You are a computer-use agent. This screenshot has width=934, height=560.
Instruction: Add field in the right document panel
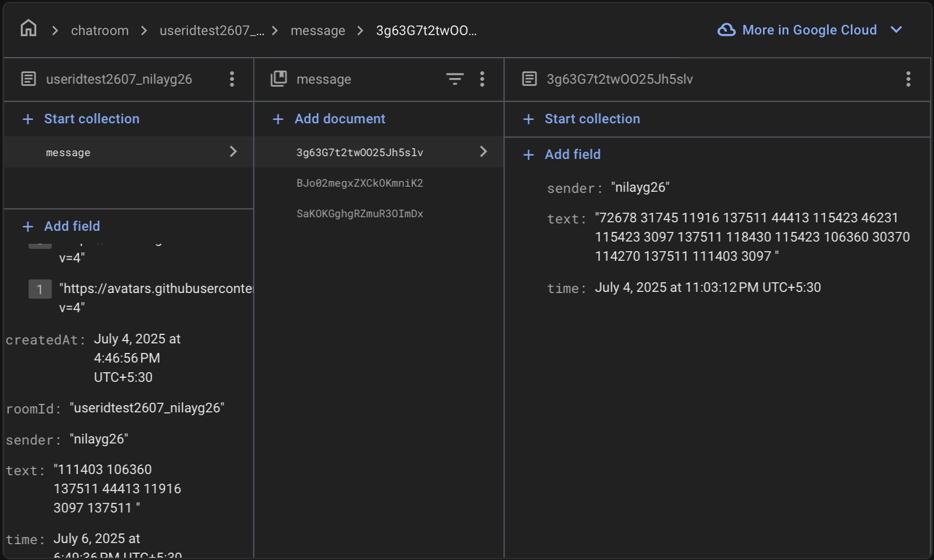pyautogui.click(x=572, y=154)
